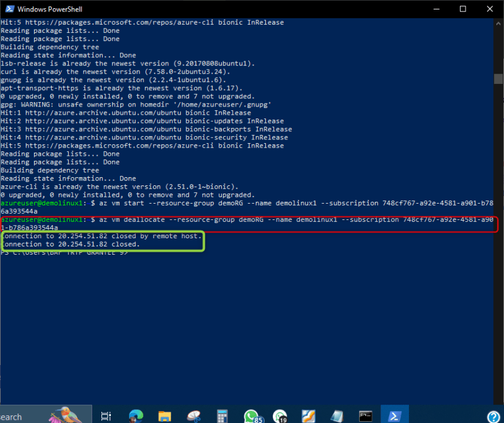Screen dimensions: 504x423
Task: Maximize the PowerShell window
Action: coord(463,9)
